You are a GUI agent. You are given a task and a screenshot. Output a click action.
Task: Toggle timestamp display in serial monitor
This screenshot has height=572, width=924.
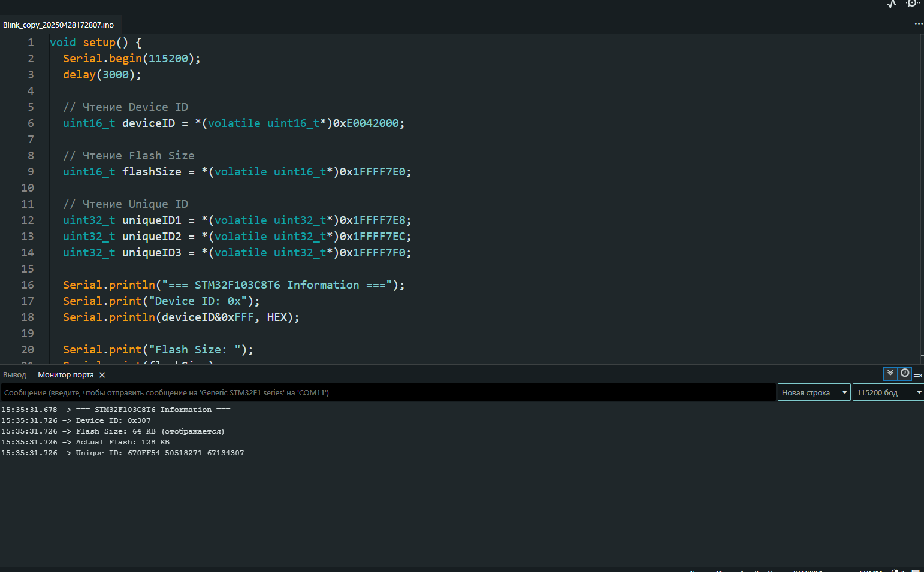tap(905, 373)
